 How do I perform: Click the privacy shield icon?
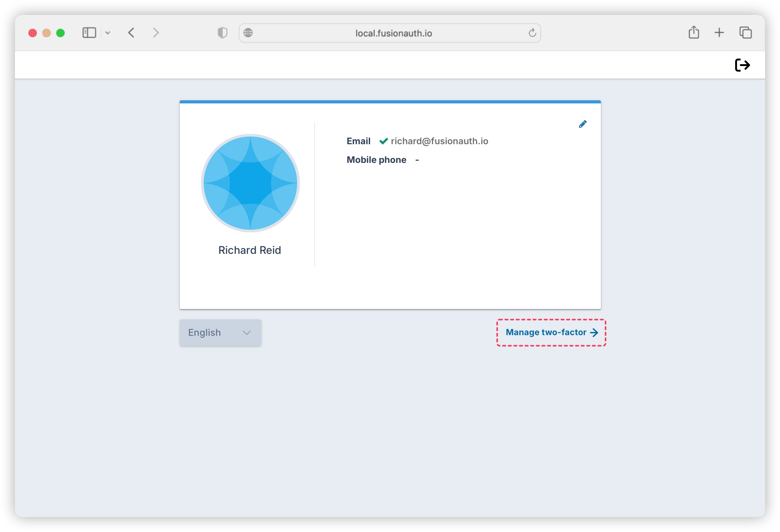pos(222,33)
